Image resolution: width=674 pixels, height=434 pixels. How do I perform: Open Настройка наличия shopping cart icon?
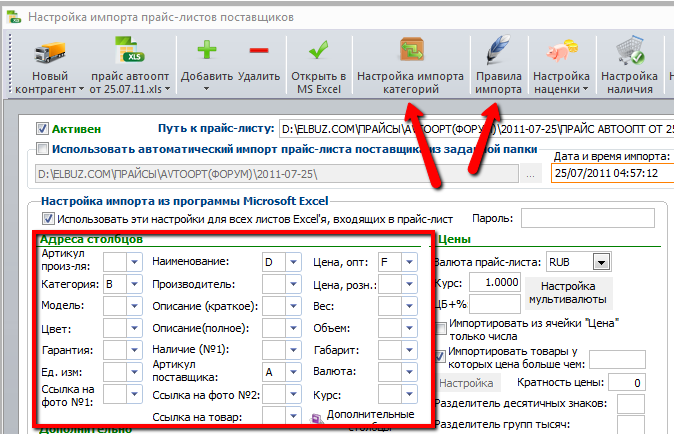point(629,50)
